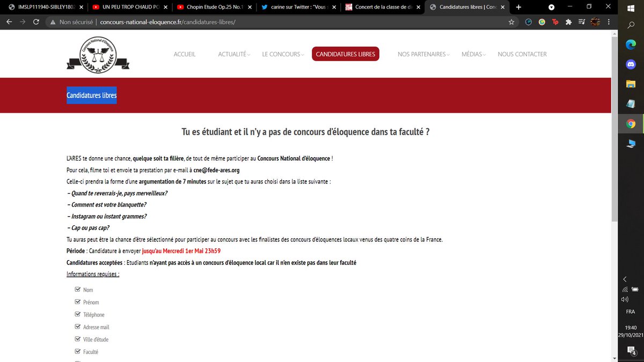Open the computer monitor taskbar icon below Chrome

click(x=631, y=143)
